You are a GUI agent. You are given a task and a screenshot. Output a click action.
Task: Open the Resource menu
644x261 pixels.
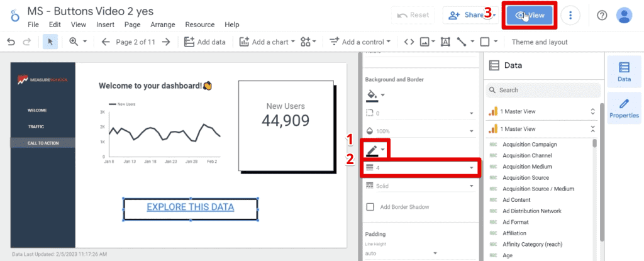click(x=200, y=25)
